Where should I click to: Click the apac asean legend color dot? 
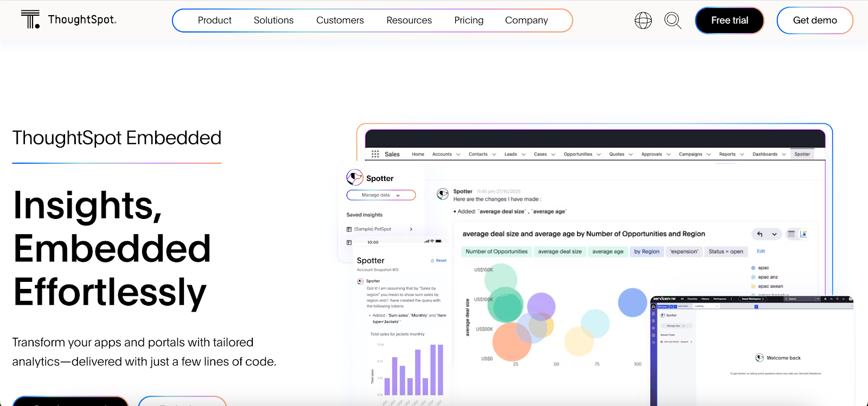coord(753,286)
